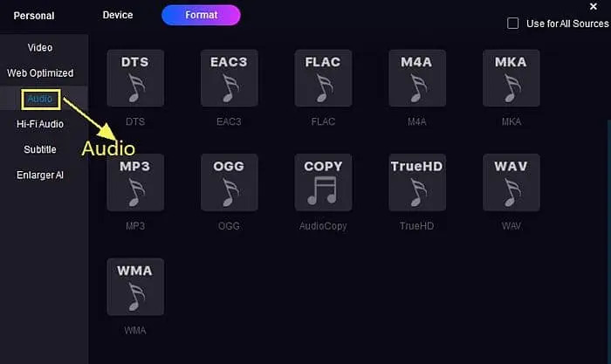Pick the FLAC audio format tile
611x364 pixels.
[x=323, y=78]
